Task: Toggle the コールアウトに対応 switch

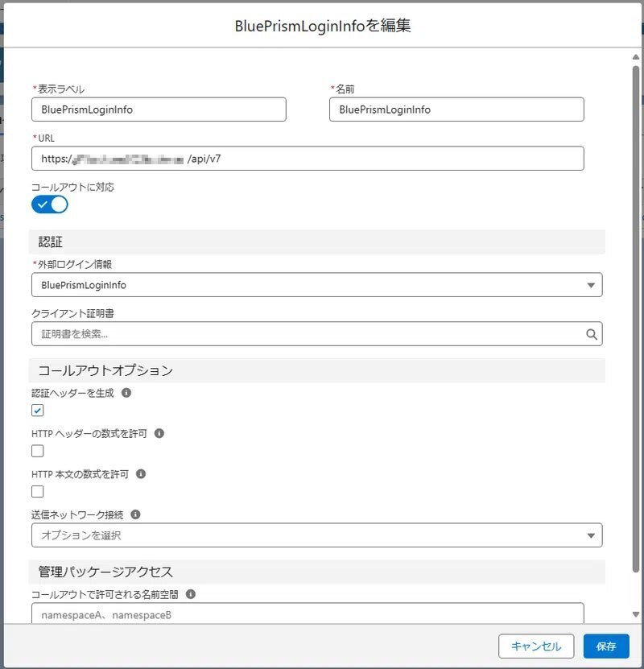Action: [x=49, y=204]
